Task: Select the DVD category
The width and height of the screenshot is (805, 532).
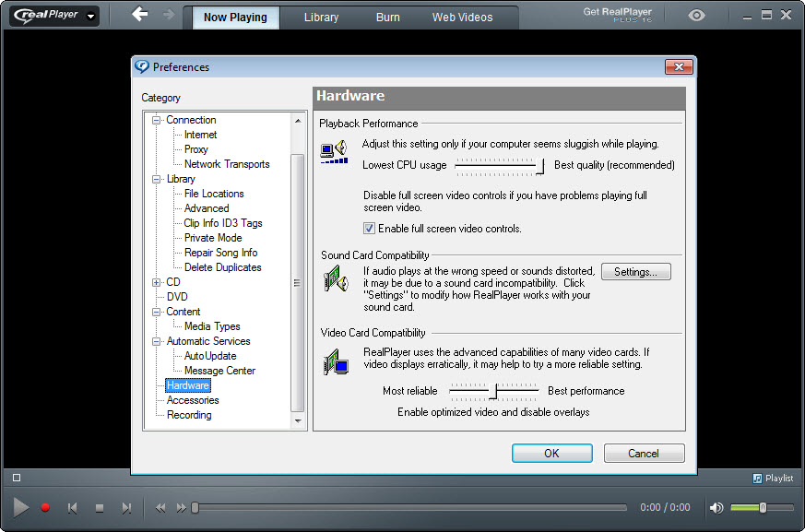Action: coord(177,297)
